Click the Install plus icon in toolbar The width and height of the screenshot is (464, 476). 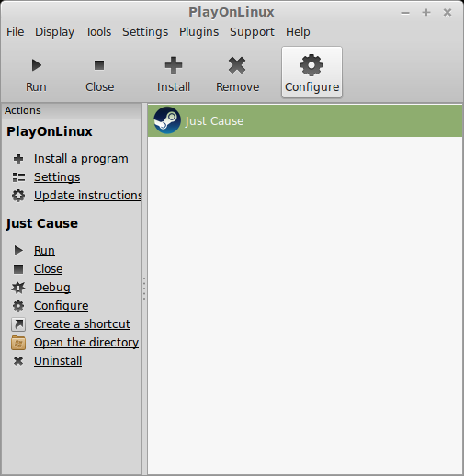pos(174,65)
